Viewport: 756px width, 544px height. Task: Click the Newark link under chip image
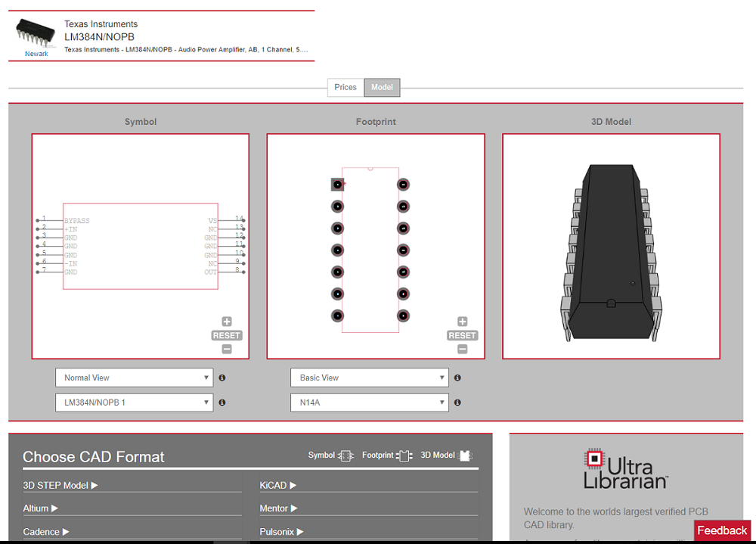point(36,54)
